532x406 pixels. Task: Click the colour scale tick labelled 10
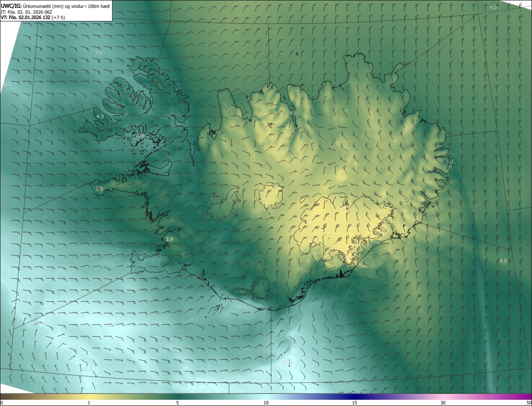[x=266, y=403]
